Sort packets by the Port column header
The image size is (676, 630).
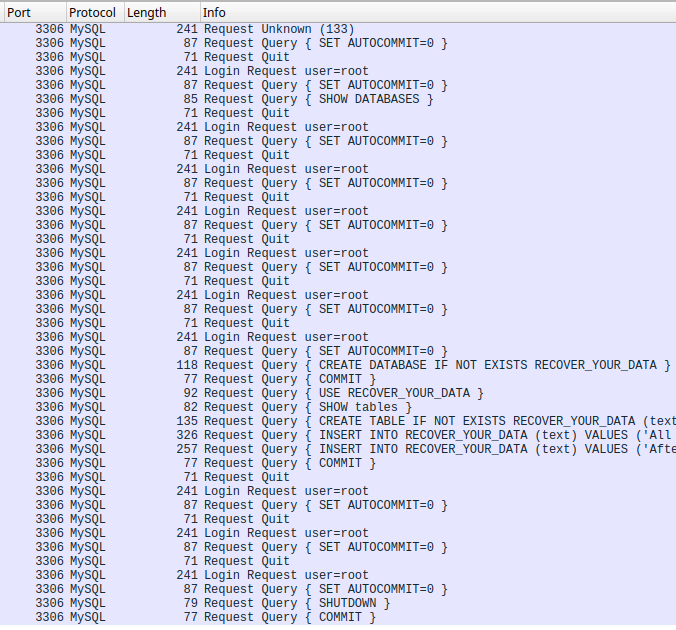click(33, 12)
